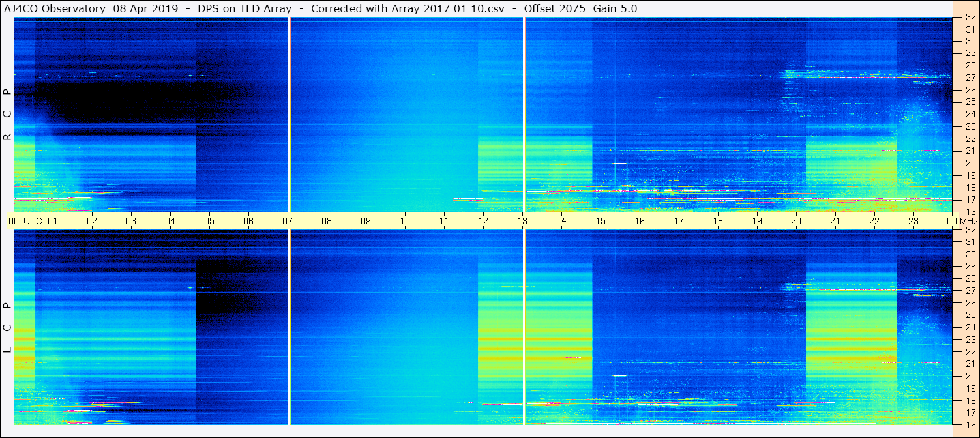Select the 12 hour marker
Screen dimensions: 980x438
pyautogui.click(x=483, y=221)
